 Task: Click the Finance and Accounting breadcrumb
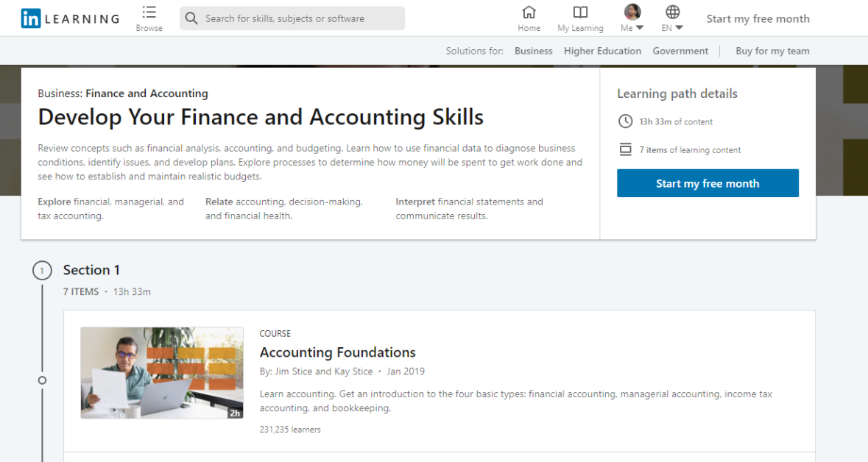pos(147,93)
